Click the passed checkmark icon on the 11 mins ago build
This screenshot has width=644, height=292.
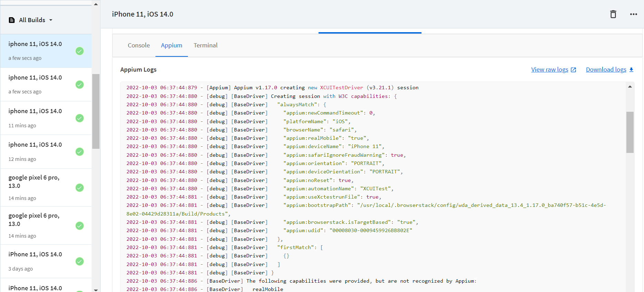79,118
